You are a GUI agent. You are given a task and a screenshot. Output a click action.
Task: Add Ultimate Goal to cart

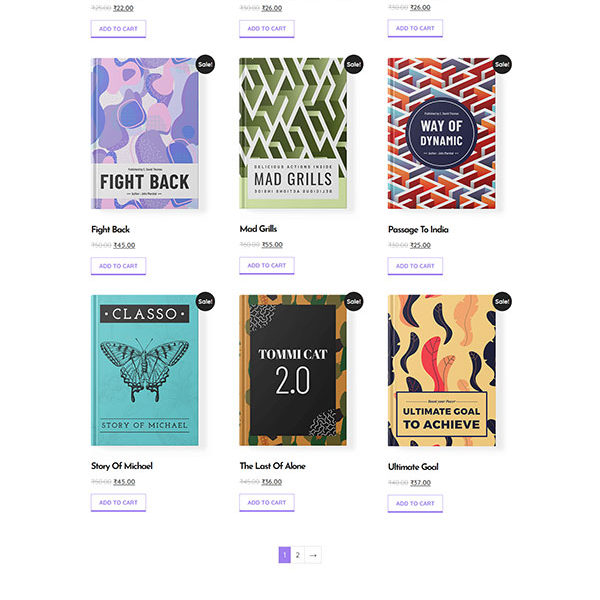pos(415,503)
